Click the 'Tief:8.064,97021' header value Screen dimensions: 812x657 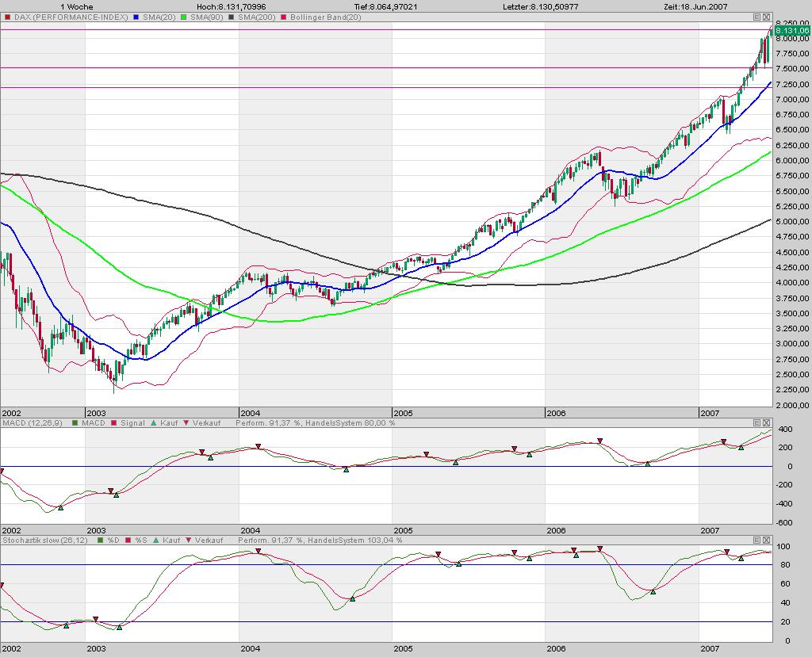pos(386,6)
